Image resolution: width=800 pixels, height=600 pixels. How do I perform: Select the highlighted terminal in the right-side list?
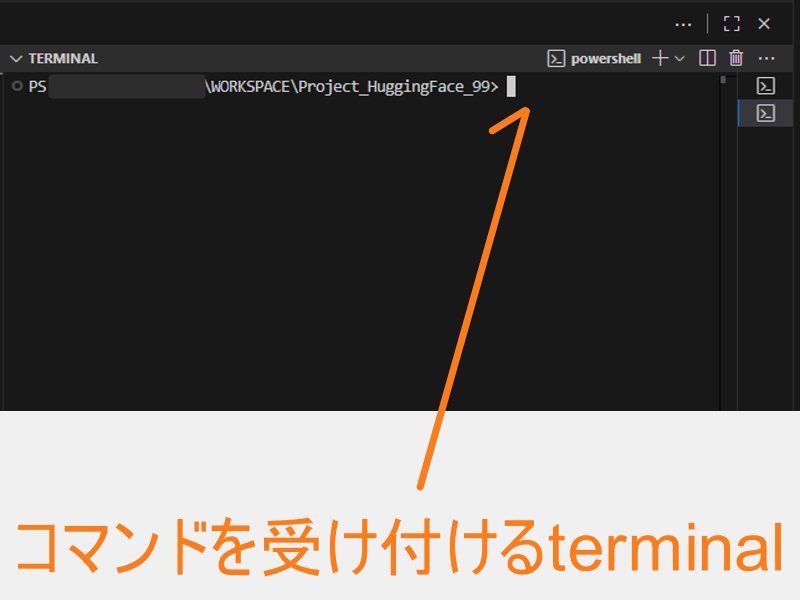click(765, 113)
